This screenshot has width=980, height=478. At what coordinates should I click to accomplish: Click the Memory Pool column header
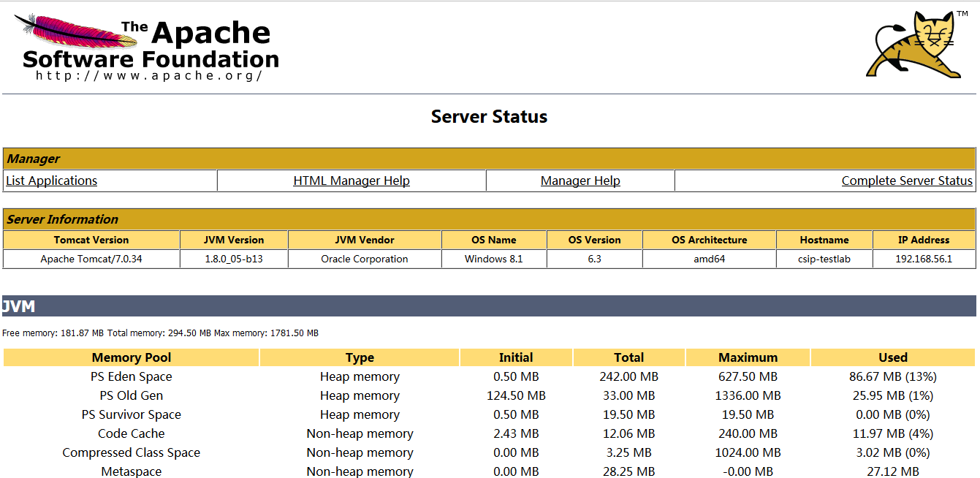[x=132, y=357]
